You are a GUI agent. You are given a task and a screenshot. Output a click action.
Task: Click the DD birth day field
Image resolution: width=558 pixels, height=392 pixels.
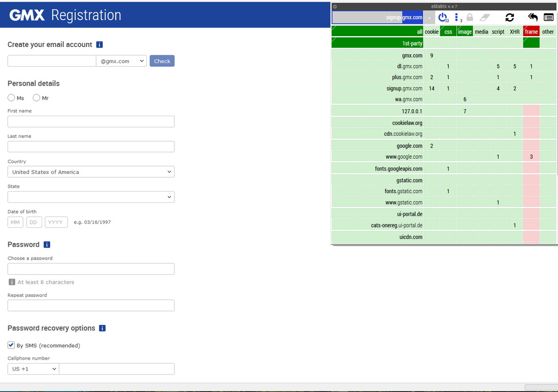pos(34,222)
